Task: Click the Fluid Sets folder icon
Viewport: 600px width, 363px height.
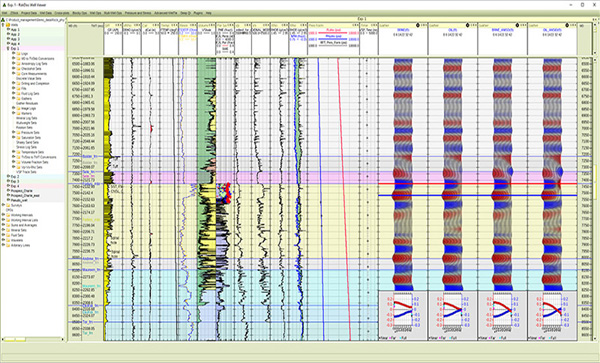Action: [x=8, y=235]
